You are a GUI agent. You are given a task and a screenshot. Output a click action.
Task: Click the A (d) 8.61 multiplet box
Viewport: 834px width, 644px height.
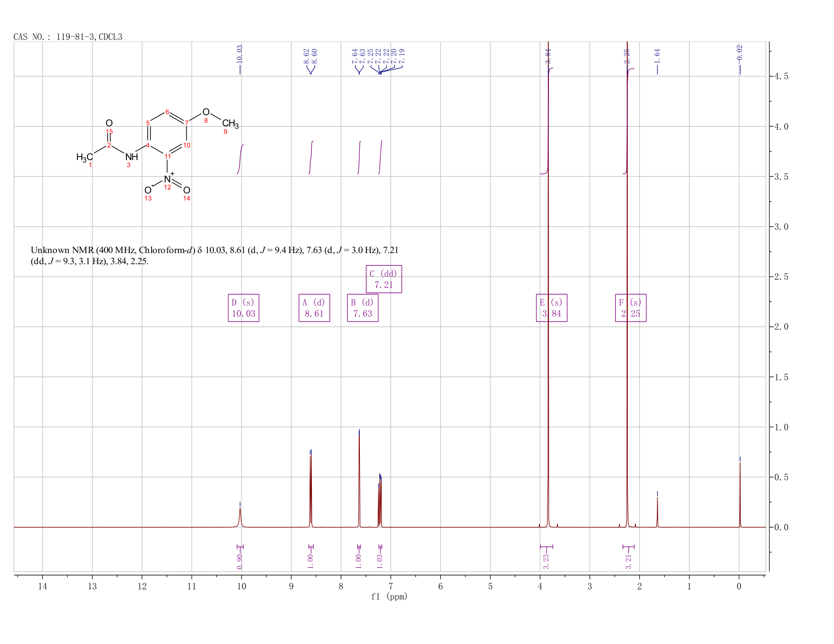[314, 308]
